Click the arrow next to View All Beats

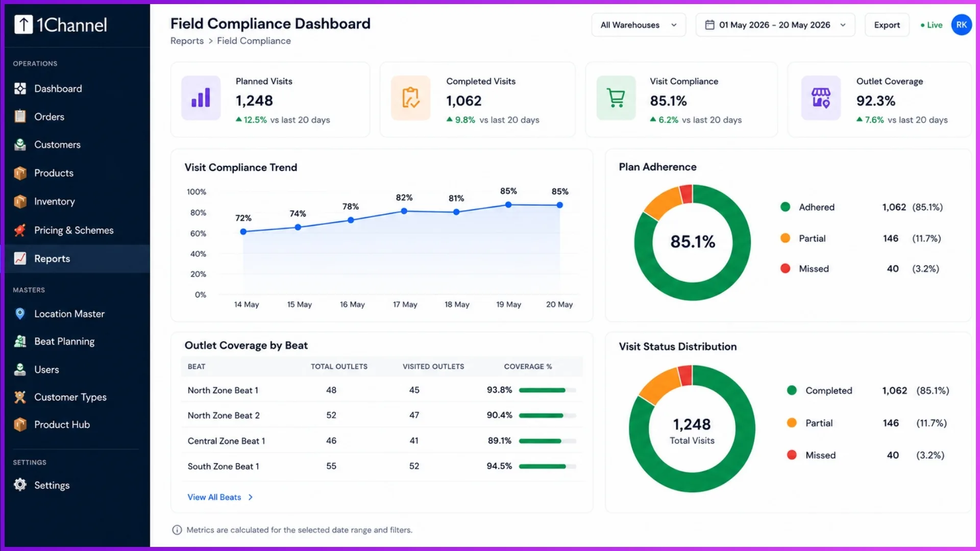[x=250, y=497]
